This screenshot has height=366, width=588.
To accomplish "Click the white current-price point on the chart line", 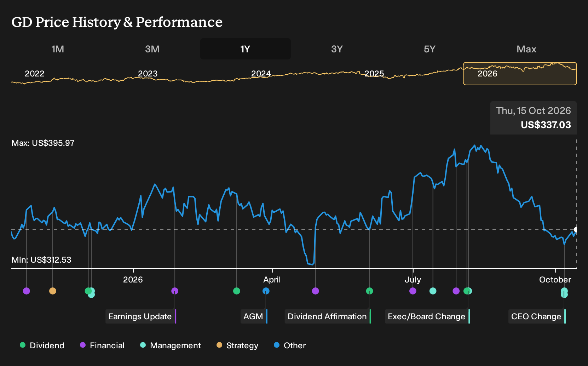I will pos(576,230).
